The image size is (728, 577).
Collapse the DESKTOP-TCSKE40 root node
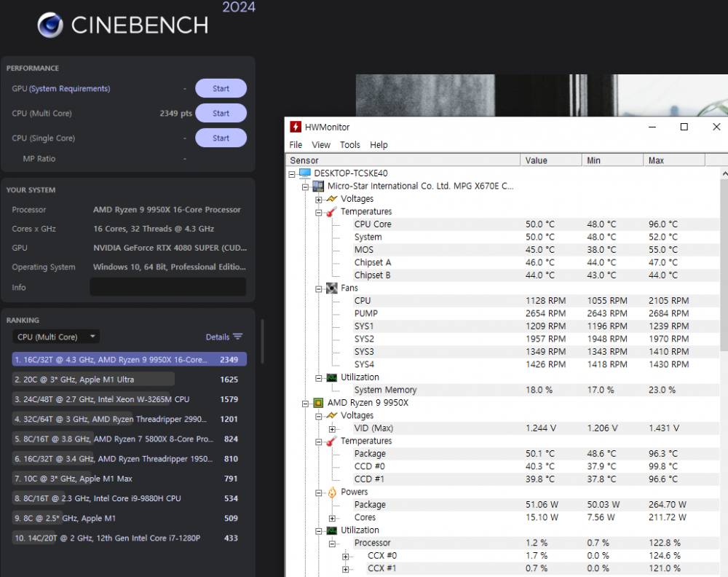(x=292, y=174)
